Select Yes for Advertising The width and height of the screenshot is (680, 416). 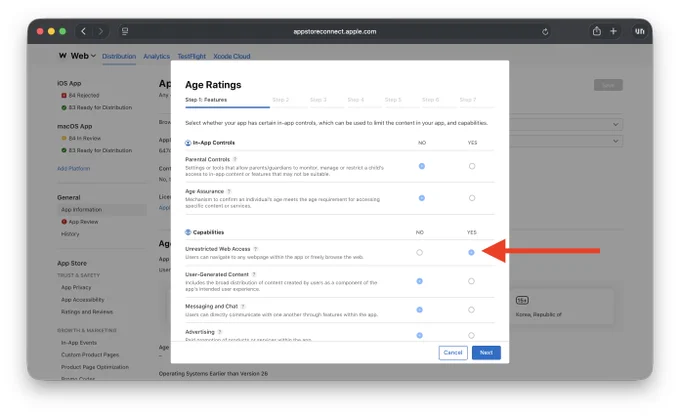tap(471, 335)
